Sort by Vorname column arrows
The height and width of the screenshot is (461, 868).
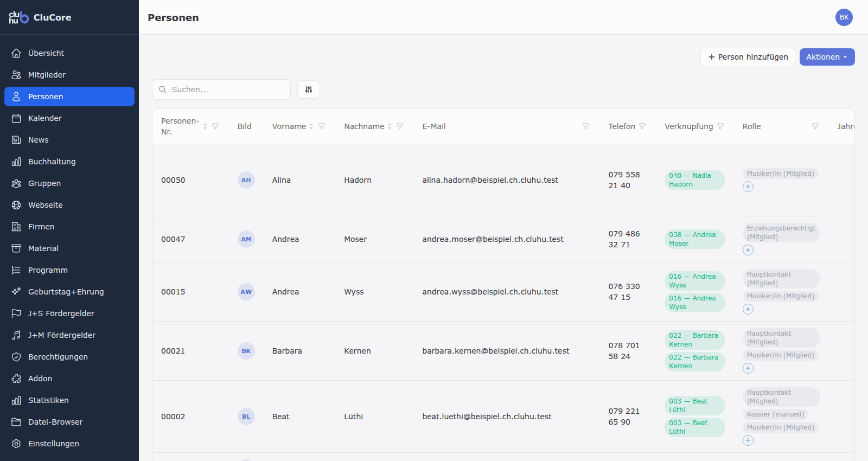tap(311, 126)
